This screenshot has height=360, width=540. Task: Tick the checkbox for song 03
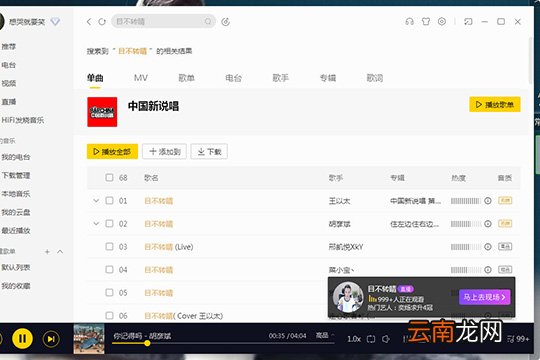(x=109, y=246)
